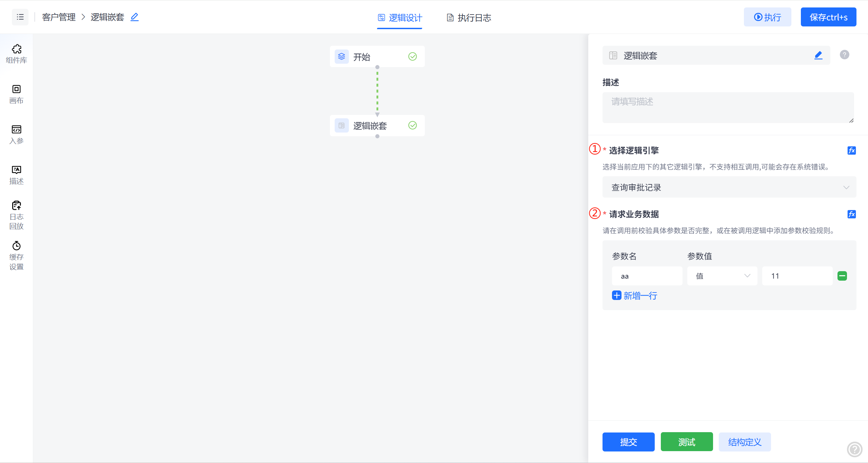The width and height of the screenshot is (868, 463).
Task: Click the 保存ctrl+s button
Action: point(828,17)
